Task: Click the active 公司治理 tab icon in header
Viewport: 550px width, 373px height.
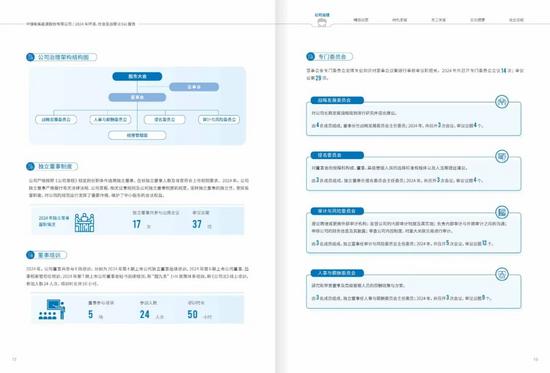Action: 322,22
